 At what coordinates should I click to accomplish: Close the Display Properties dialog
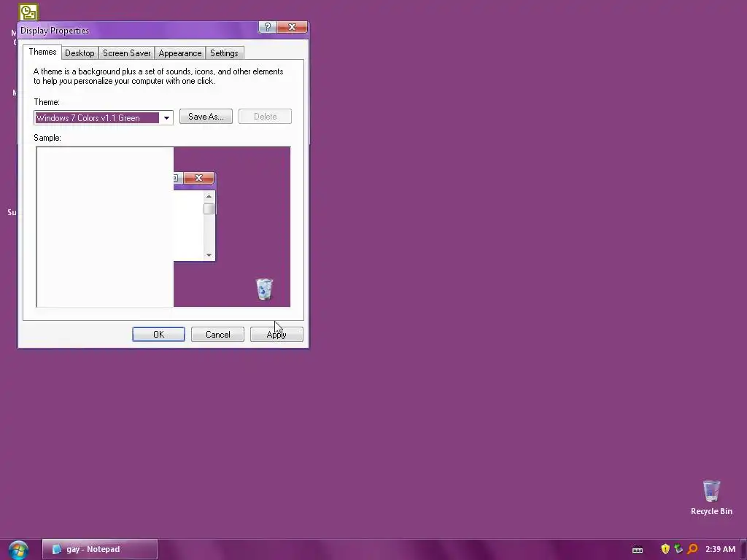coord(292,27)
